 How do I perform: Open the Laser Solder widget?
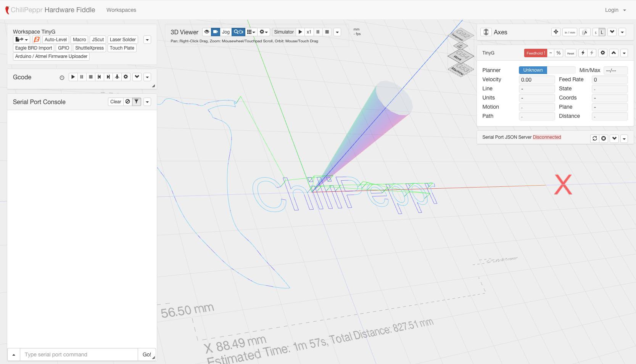(x=122, y=40)
